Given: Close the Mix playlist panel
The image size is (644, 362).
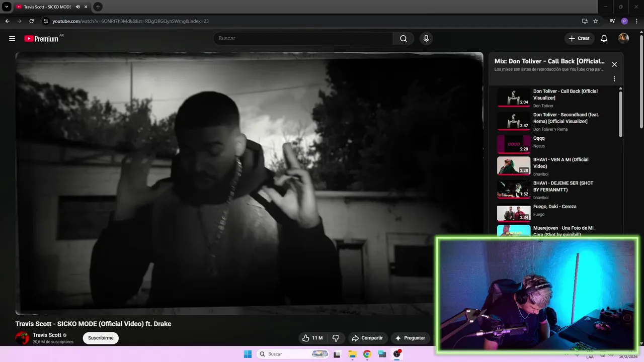Looking at the screenshot, I should [614, 64].
